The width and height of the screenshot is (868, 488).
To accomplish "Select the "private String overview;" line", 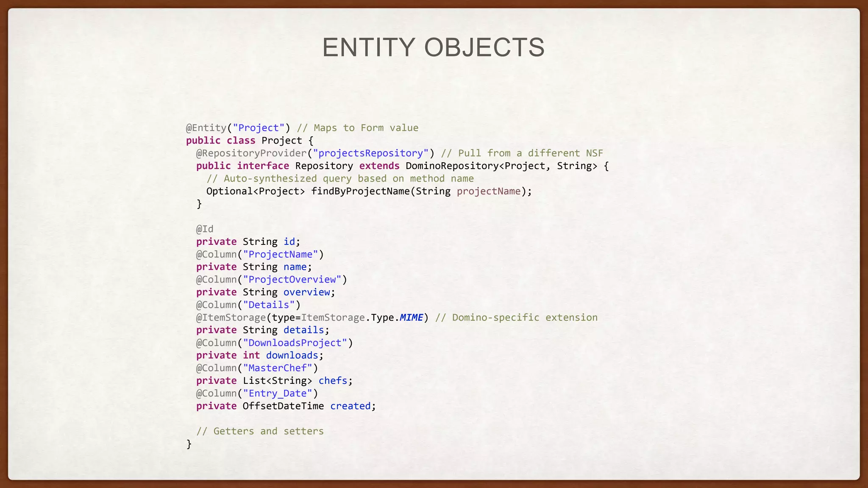I will point(266,292).
